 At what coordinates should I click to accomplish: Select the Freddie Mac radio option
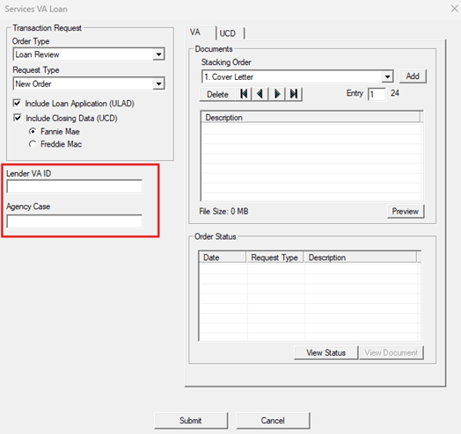[32, 144]
